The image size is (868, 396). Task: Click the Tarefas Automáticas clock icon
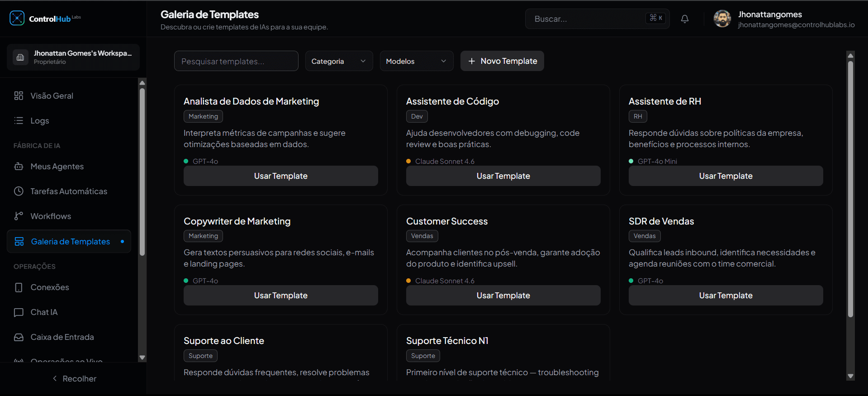tap(19, 191)
